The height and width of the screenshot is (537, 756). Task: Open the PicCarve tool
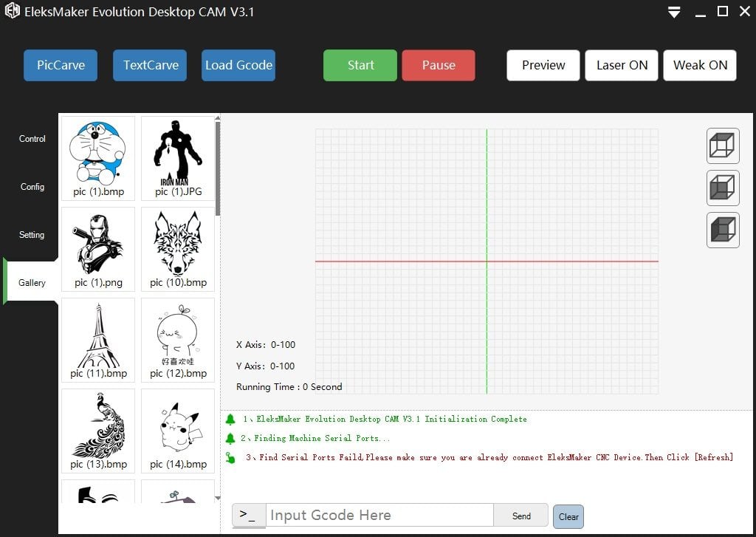tap(61, 65)
